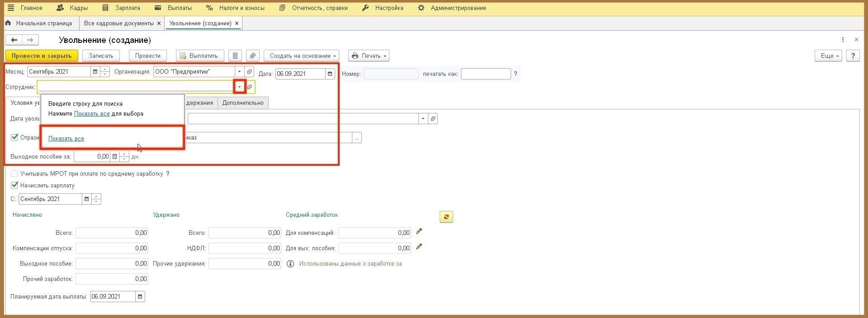Go back with the left arrow

14,40
